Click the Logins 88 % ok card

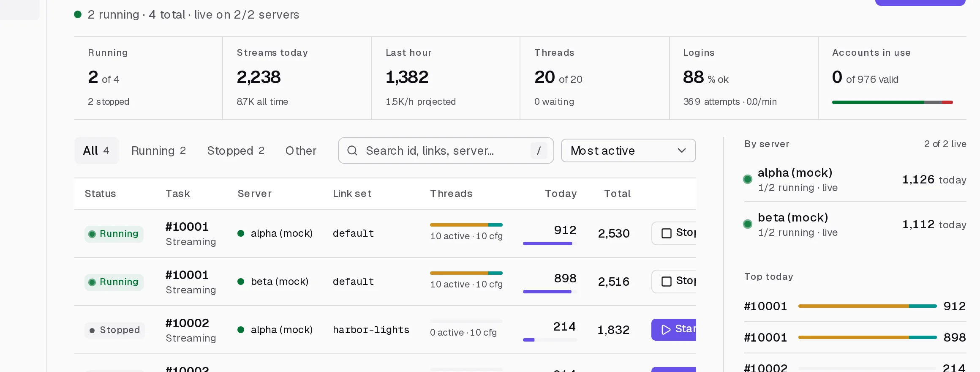744,78
